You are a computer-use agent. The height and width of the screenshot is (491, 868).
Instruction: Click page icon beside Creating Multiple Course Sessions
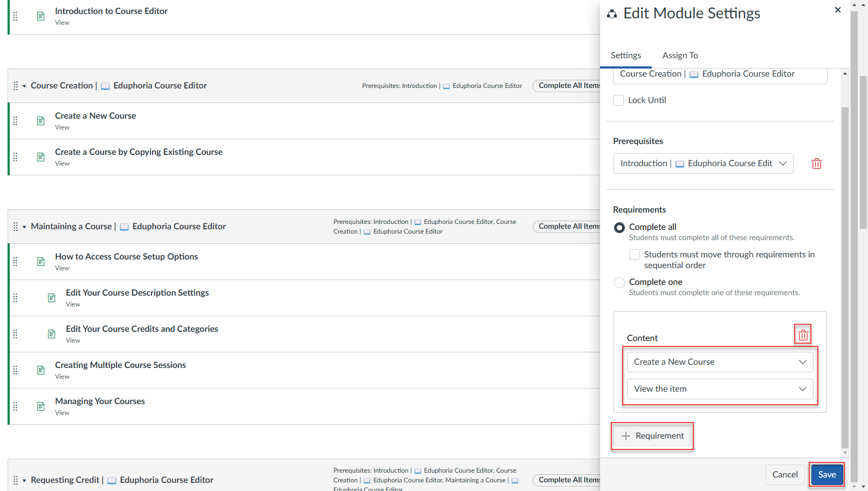[41, 370]
